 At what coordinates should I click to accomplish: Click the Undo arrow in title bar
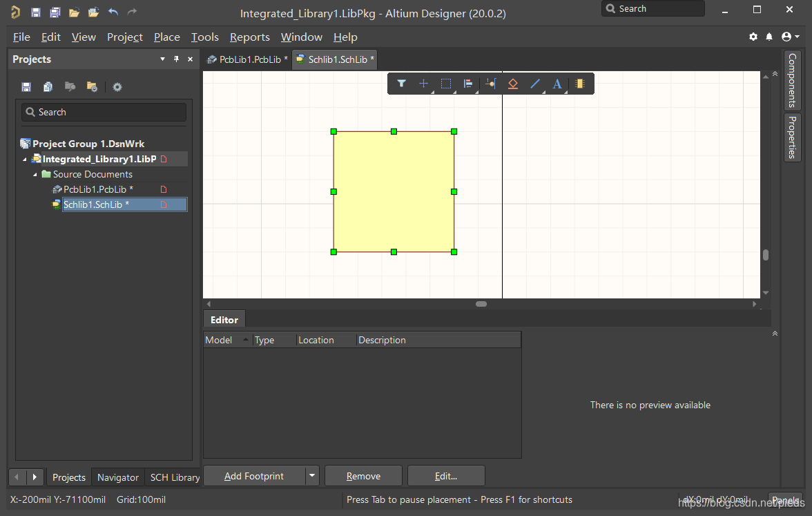pyautogui.click(x=113, y=12)
